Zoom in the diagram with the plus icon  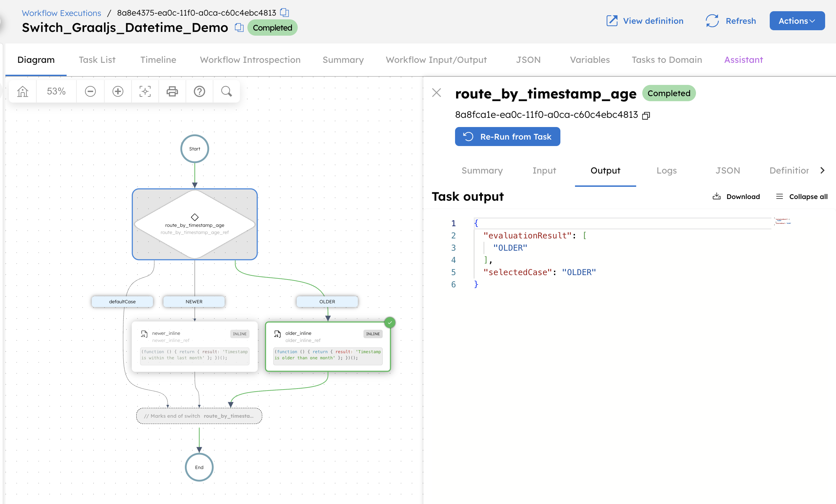click(x=118, y=91)
